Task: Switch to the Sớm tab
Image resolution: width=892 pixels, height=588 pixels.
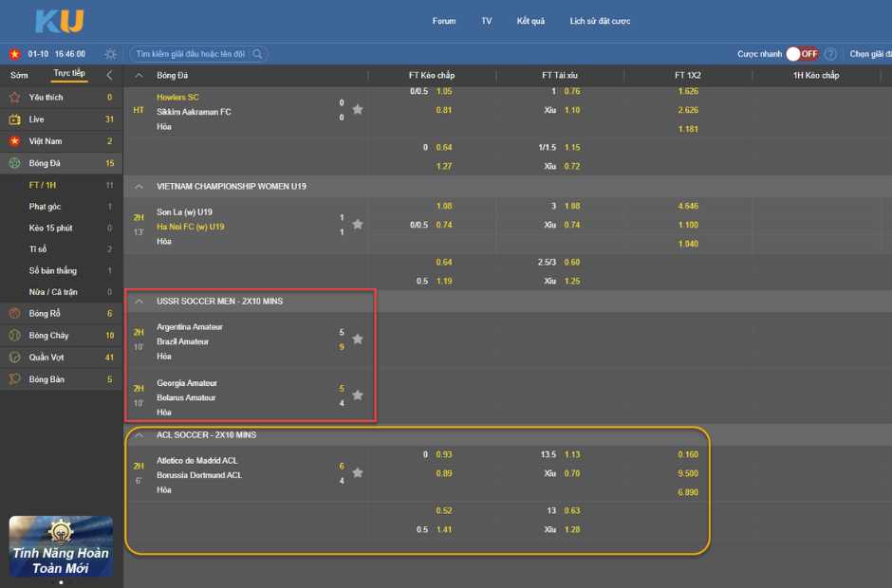Action: 19,75
